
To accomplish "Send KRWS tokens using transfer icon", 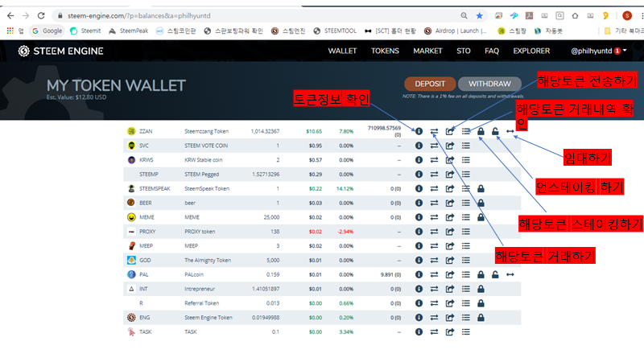I will 450,160.
